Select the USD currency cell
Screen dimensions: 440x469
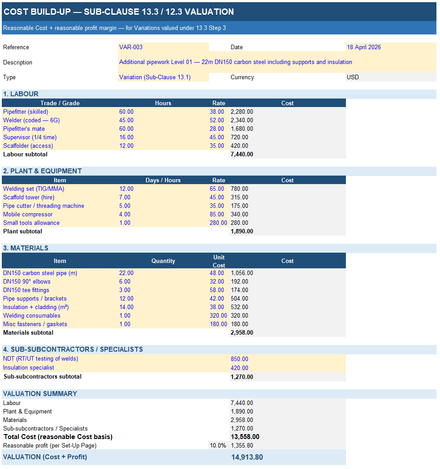tap(391, 77)
